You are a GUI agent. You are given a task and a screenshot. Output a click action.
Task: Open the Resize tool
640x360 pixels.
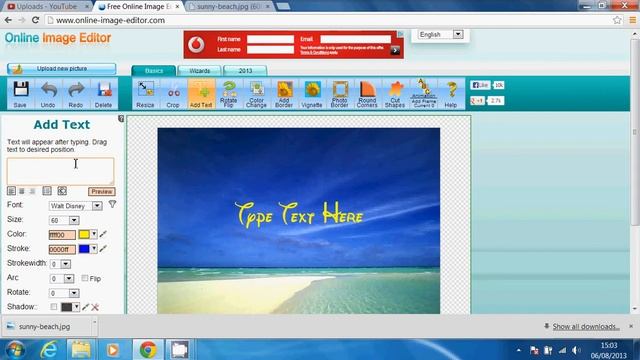[x=146, y=94]
